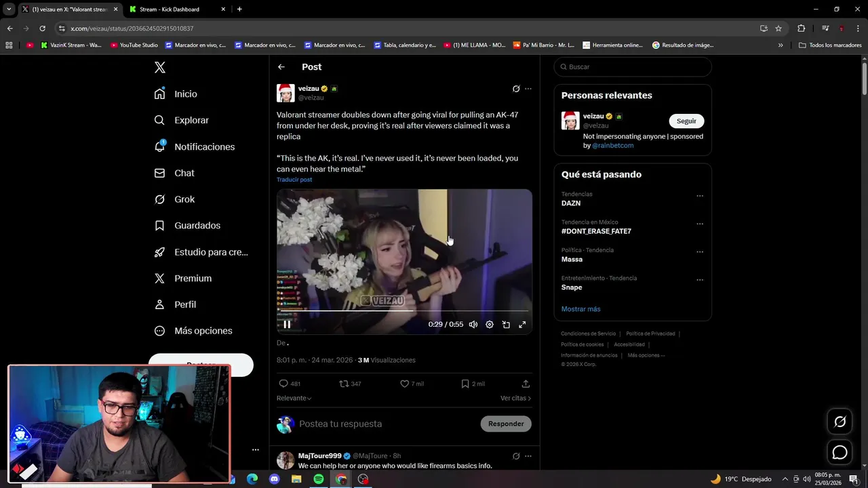Reload the page
Screen dimensions: 868x488
42,28
